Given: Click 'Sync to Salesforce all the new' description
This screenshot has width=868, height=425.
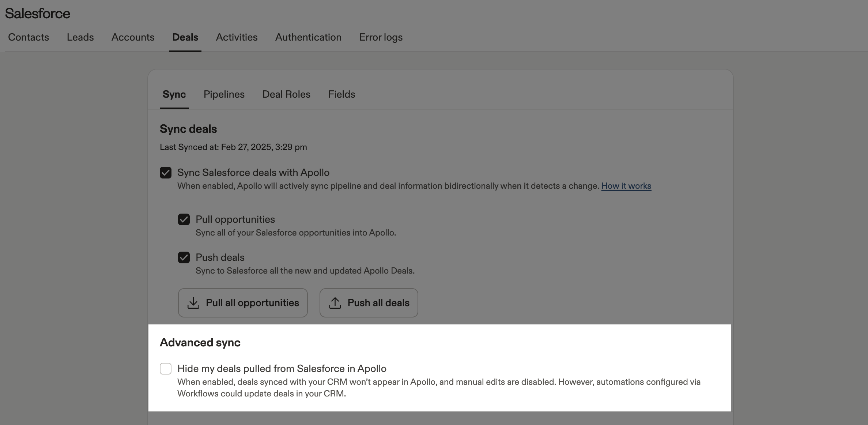Looking at the screenshot, I should click(x=305, y=271).
